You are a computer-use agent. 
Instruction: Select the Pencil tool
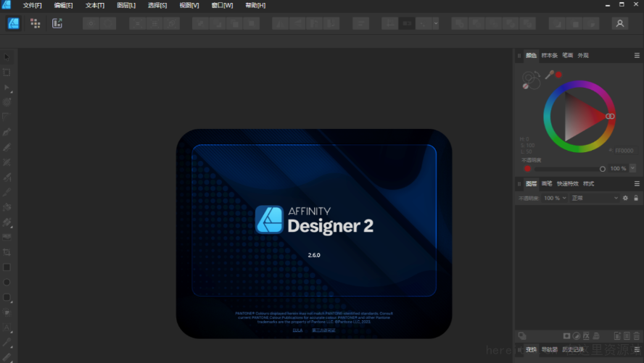click(x=7, y=147)
